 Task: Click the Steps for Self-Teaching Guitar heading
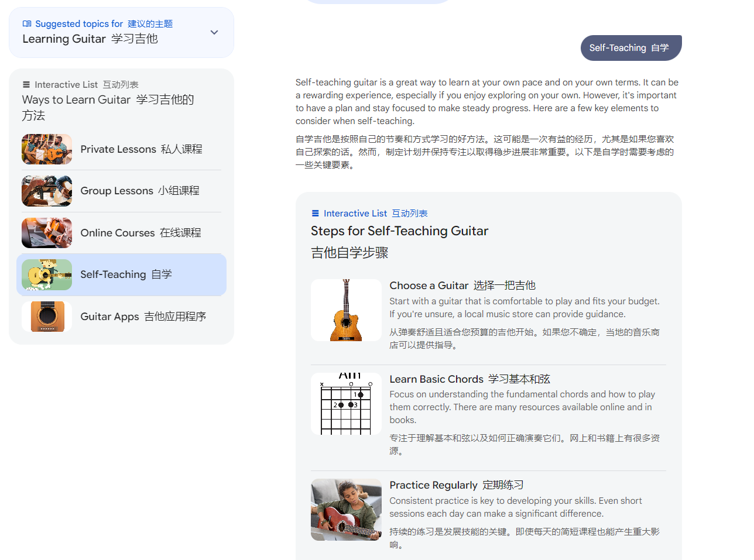399,231
